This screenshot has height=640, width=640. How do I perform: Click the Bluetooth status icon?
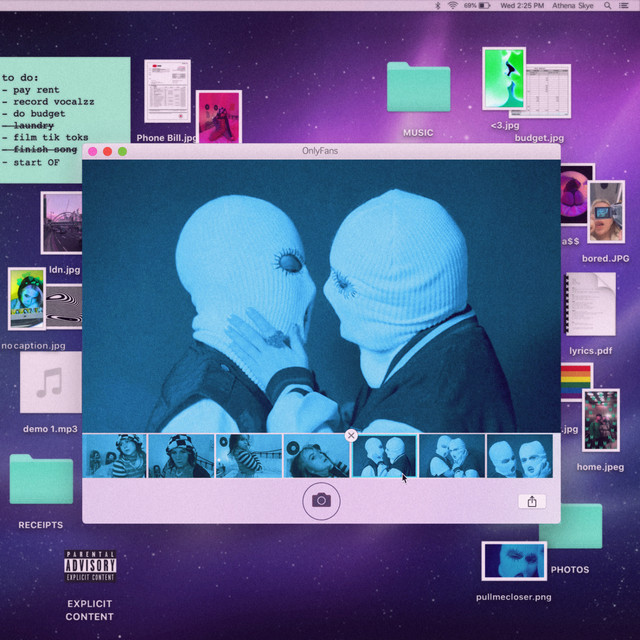pyautogui.click(x=438, y=5)
